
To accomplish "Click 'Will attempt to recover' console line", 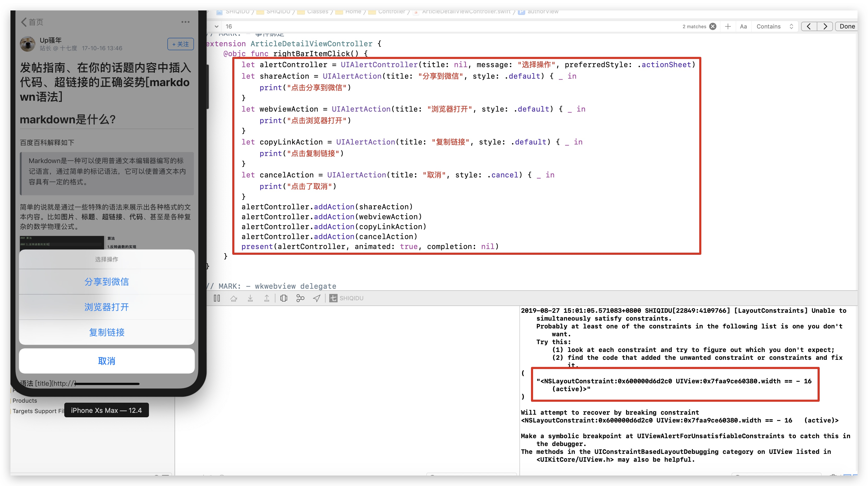I will click(x=610, y=413).
